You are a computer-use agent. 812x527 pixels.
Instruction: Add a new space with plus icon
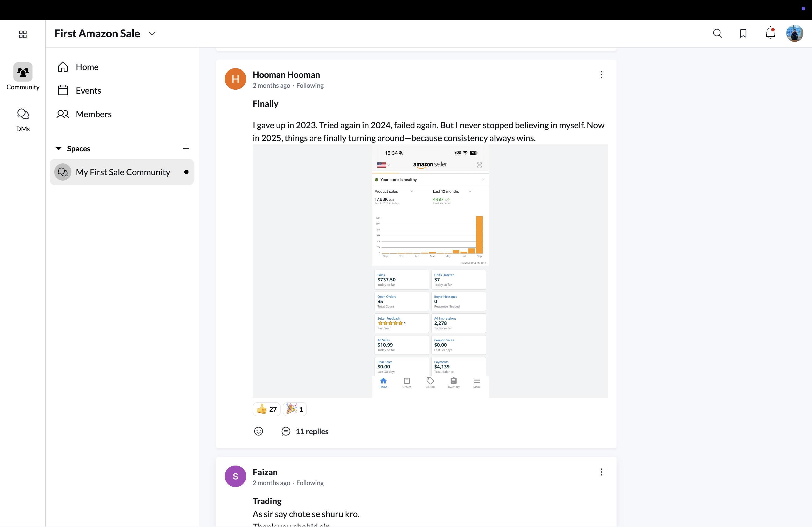point(186,149)
